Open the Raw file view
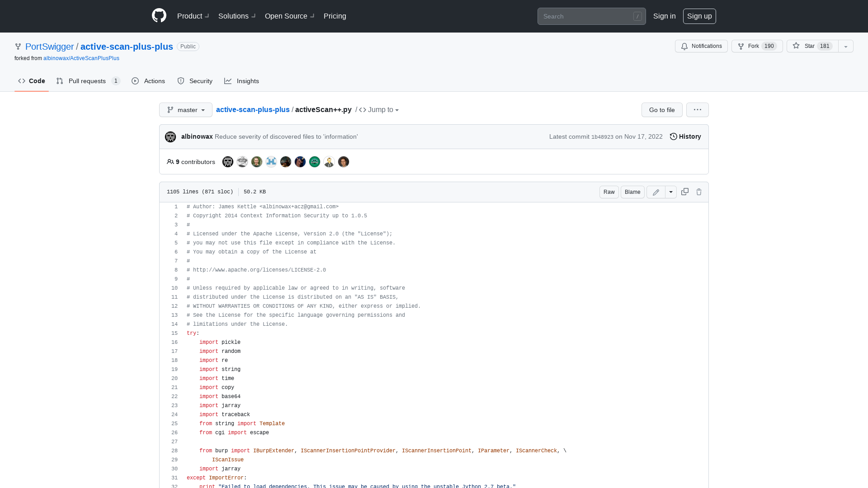 pos(609,192)
